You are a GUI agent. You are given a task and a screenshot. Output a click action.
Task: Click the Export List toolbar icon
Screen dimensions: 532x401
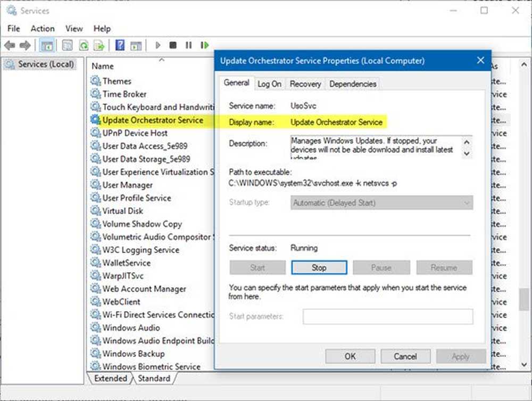[100, 45]
